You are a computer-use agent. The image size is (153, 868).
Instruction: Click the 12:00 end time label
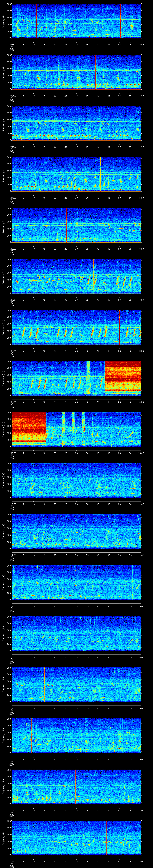141,555
